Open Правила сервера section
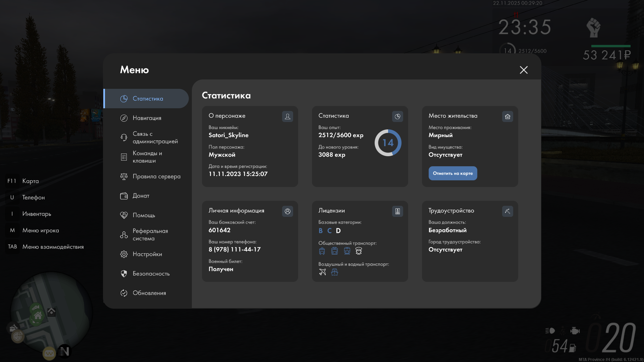This screenshot has width=644, height=362. click(156, 176)
